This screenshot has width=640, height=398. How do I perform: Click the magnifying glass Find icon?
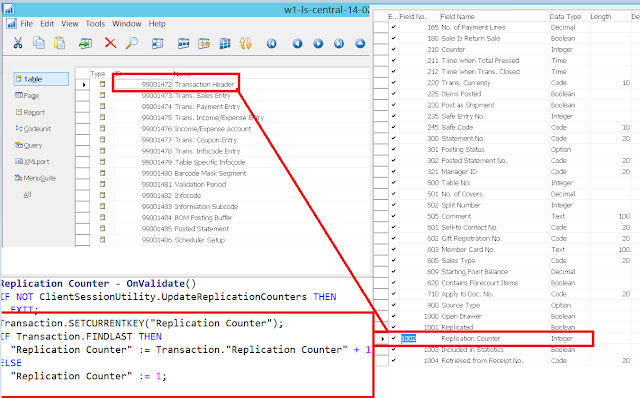[132, 43]
